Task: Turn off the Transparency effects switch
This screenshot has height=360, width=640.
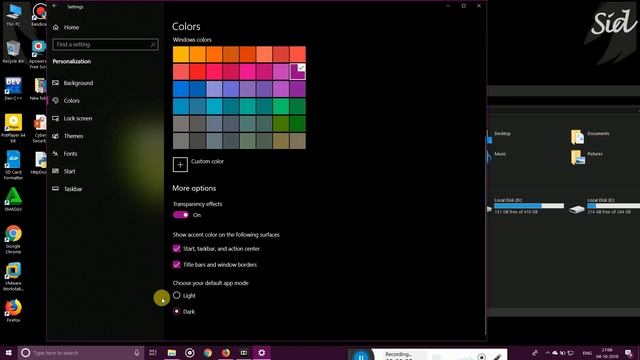Action: tap(181, 215)
